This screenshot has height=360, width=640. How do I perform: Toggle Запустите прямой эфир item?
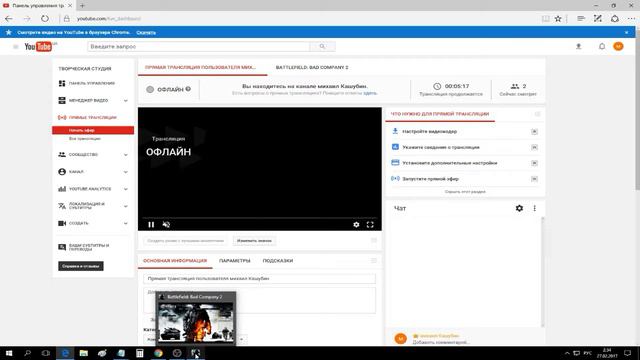(x=534, y=179)
